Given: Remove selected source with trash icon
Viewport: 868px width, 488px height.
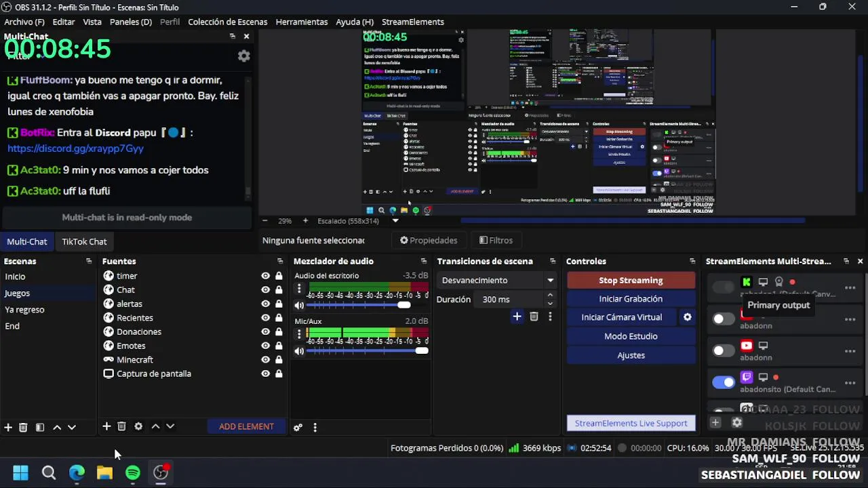Looking at the screenshot, I should (121, 426).
